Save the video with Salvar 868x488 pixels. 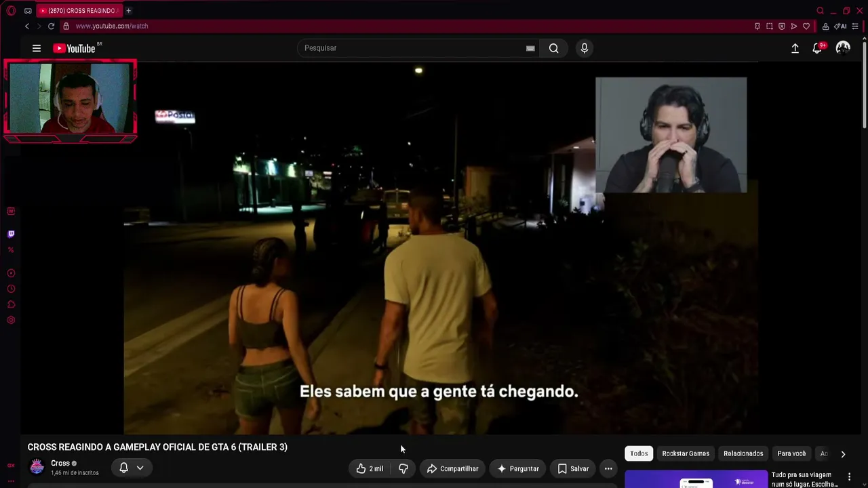click(573, 468)
